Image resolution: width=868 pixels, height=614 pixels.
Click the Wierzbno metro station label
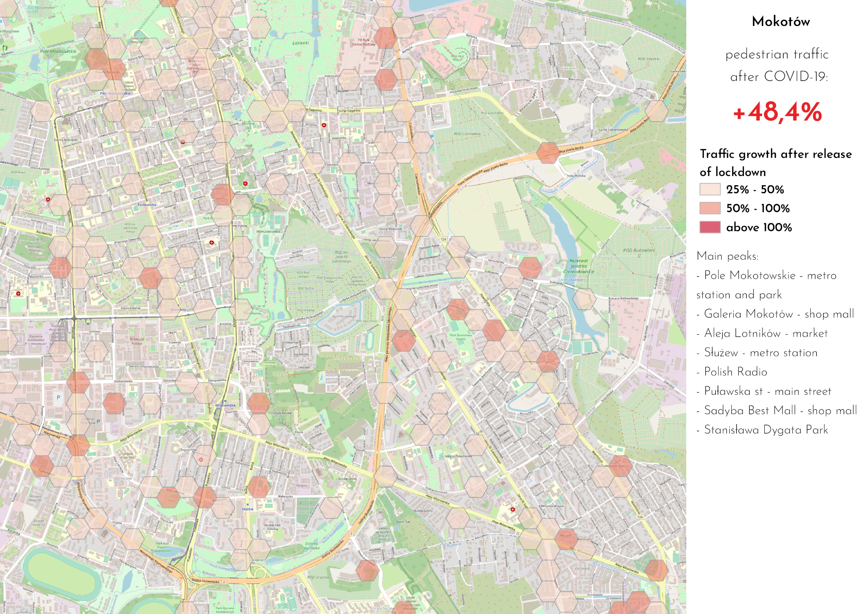[x=178, y=309]
